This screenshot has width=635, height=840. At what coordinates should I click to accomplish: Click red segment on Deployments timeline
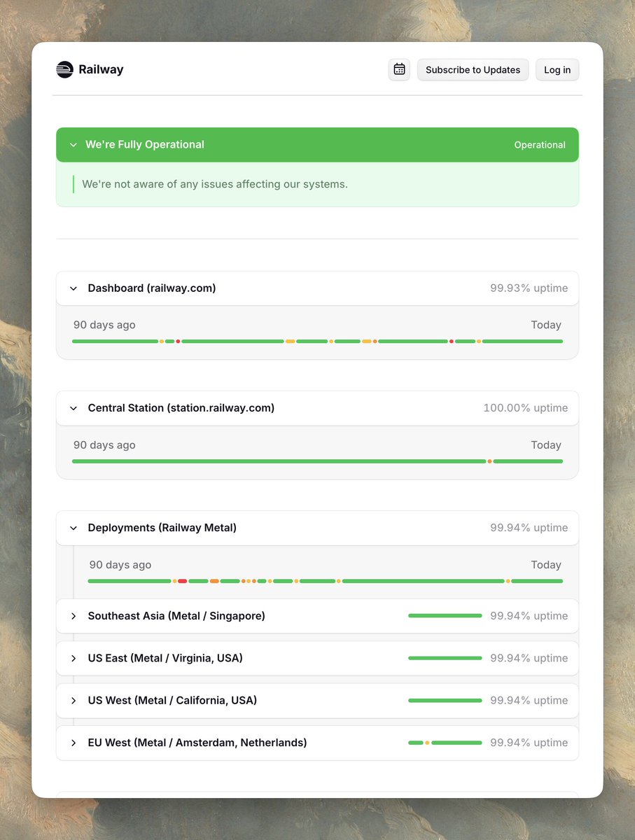[x=182, y=581]
